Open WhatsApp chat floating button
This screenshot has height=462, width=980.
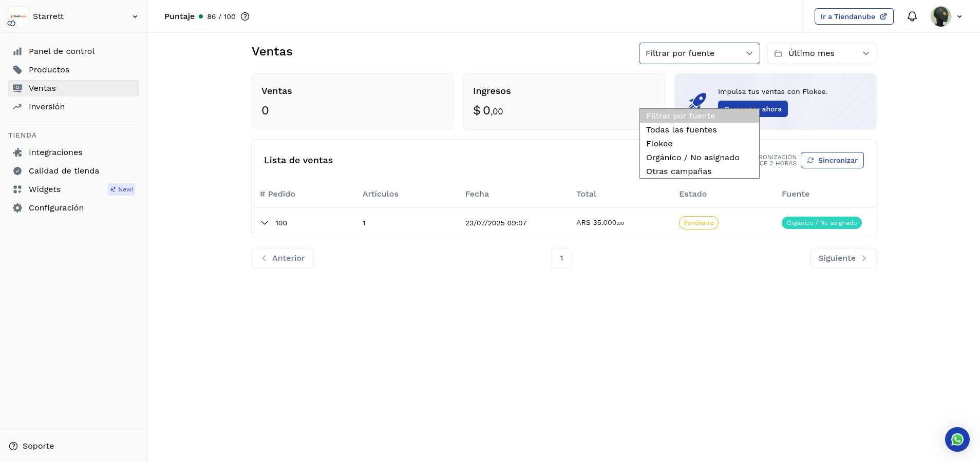pos(957,439)
